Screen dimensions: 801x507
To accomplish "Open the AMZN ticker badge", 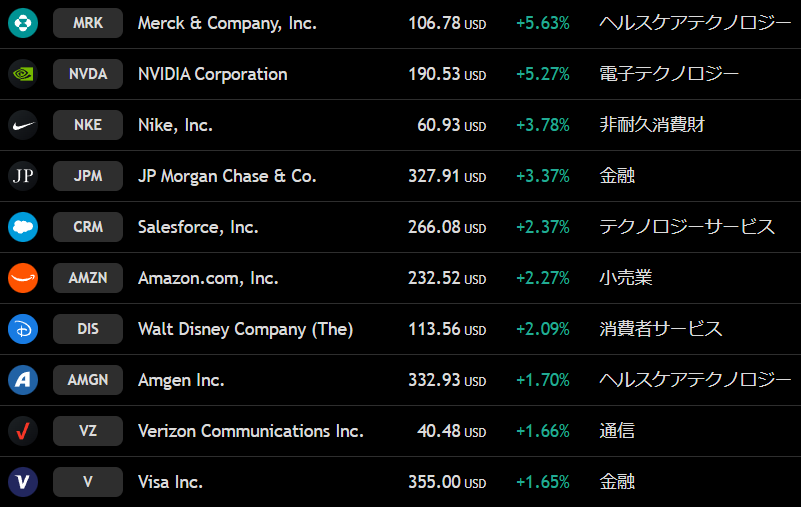I will pyautogui.click(x=88, y=278).
